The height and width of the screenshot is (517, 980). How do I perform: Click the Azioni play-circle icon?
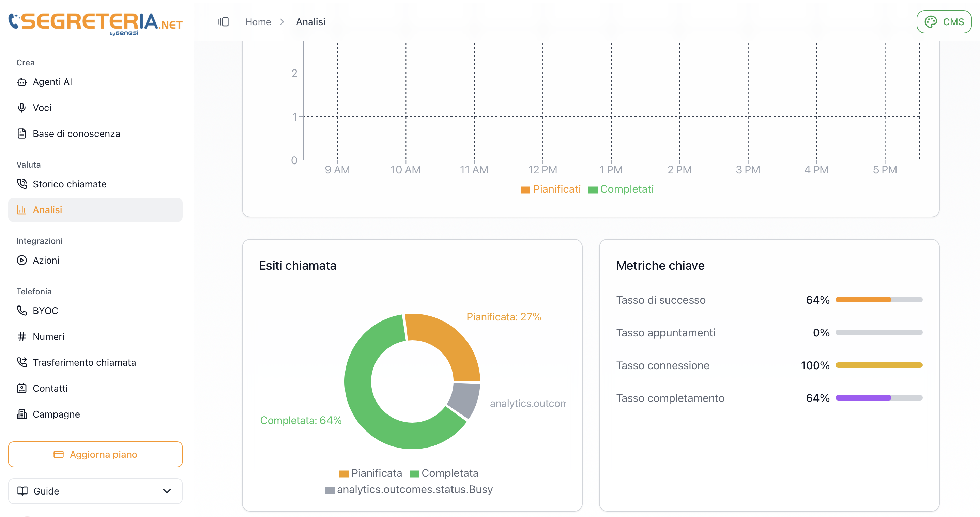pos(22,261)
